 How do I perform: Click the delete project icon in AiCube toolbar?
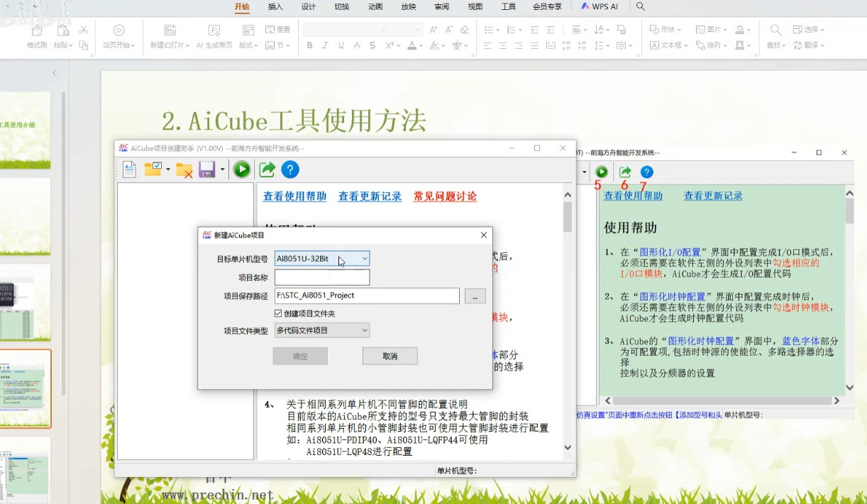pyautogui.click(x=183, y=169)
